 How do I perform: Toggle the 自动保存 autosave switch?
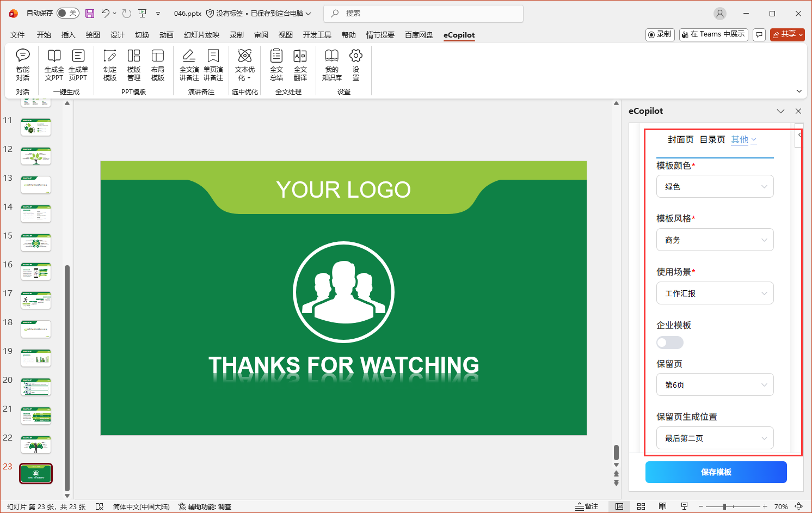click(x=67, y=13)
